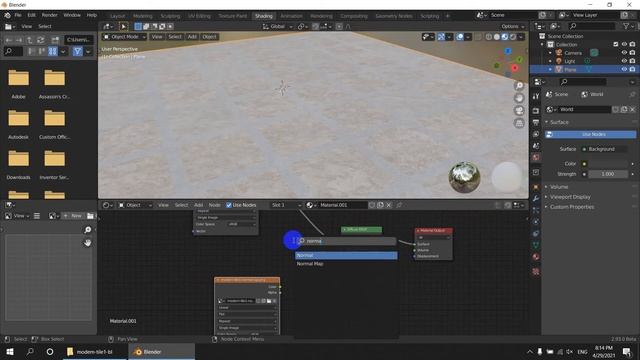Open the Object Mode dropdown
This screenshot has width=640, height=360.
click(124, 37)
